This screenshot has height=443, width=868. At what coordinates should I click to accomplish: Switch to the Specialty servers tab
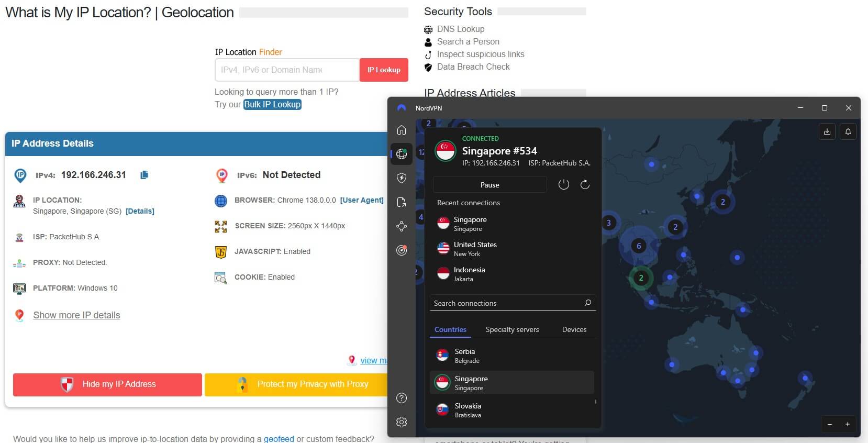[512, 329]
